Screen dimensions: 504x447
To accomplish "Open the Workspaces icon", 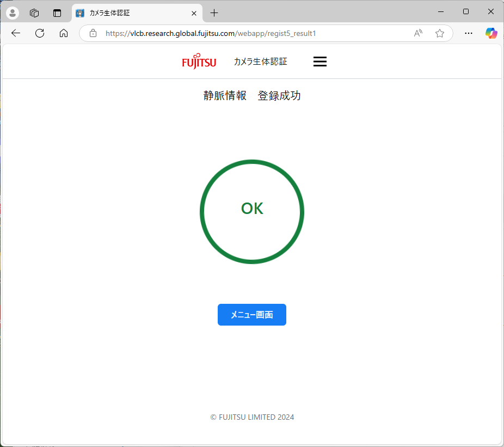I will point(34,13).
